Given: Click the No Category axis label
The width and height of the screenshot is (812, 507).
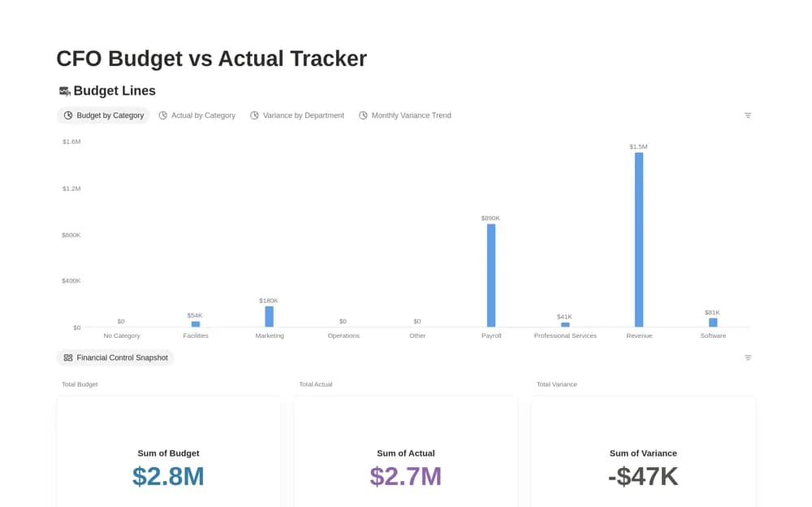Looking at the screenshot, I should point(122,336).
